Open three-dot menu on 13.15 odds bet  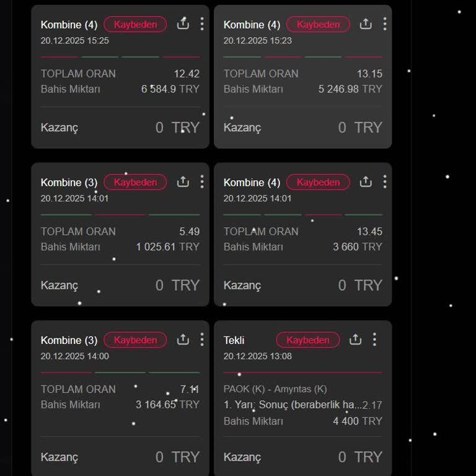(385, 24)
